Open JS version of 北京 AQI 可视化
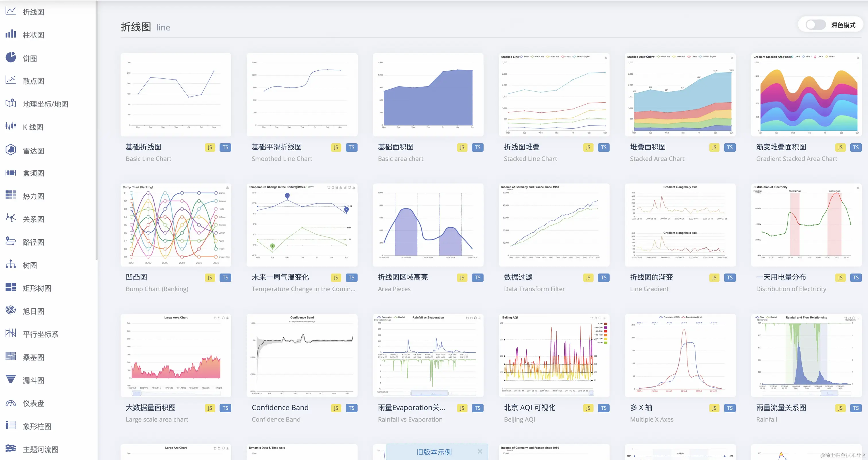This screenshot has height=460, width=868. [x=588, y=408]
